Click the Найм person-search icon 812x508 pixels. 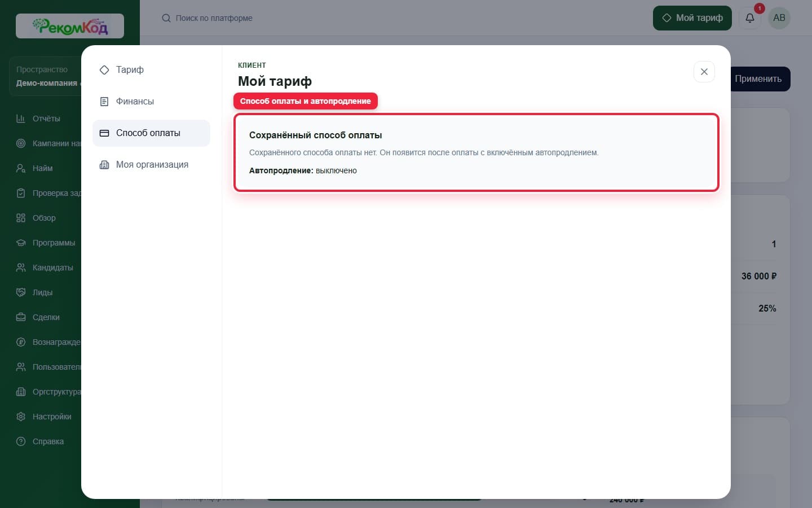tap(21, 168)
